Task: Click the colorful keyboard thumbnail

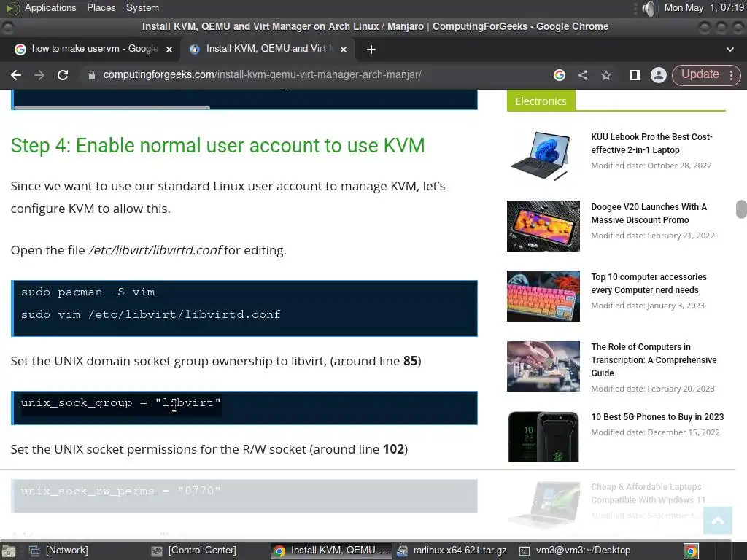Action: [543, 296]
